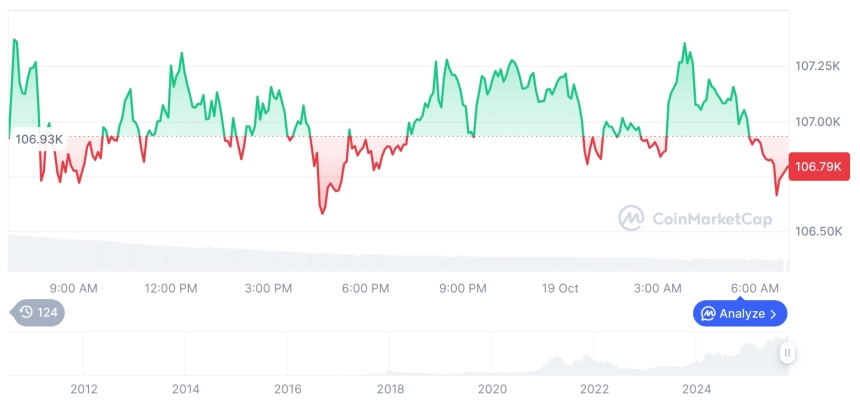
Task: Click the 106.50K price axis label
Action: click(x=818, y=231)
